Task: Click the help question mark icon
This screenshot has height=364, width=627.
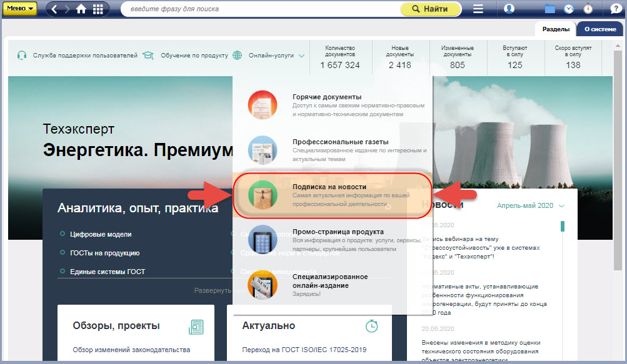Action: (614, 9)
